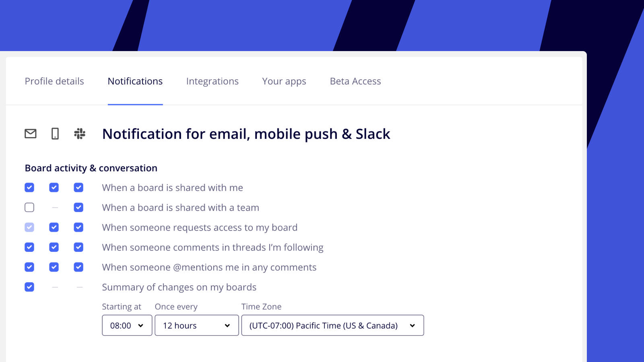
Task: Toggle mobile push for access requests
Action: pyautogui.click(x=54, y=227)
